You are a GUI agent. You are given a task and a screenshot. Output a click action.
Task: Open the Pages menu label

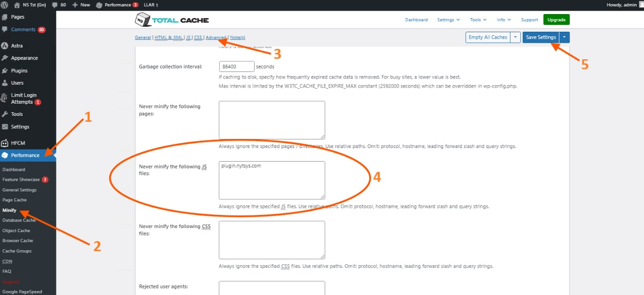point(18,17)
